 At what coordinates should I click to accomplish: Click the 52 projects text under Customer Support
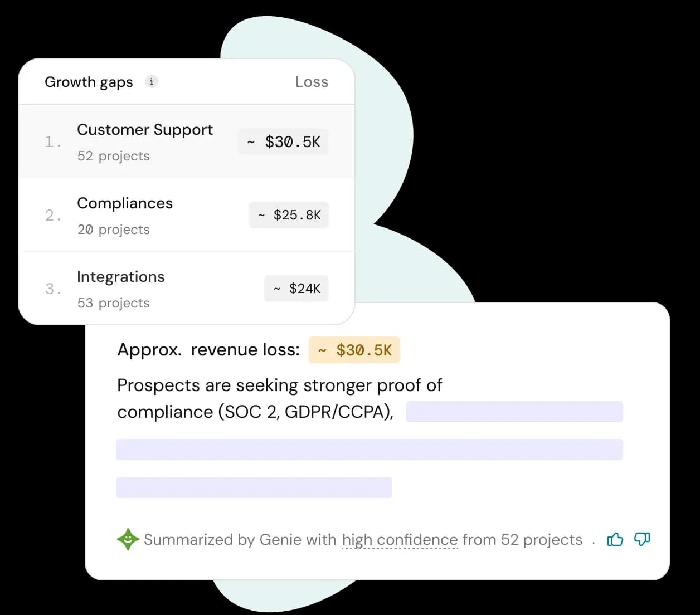coord(113,156)
